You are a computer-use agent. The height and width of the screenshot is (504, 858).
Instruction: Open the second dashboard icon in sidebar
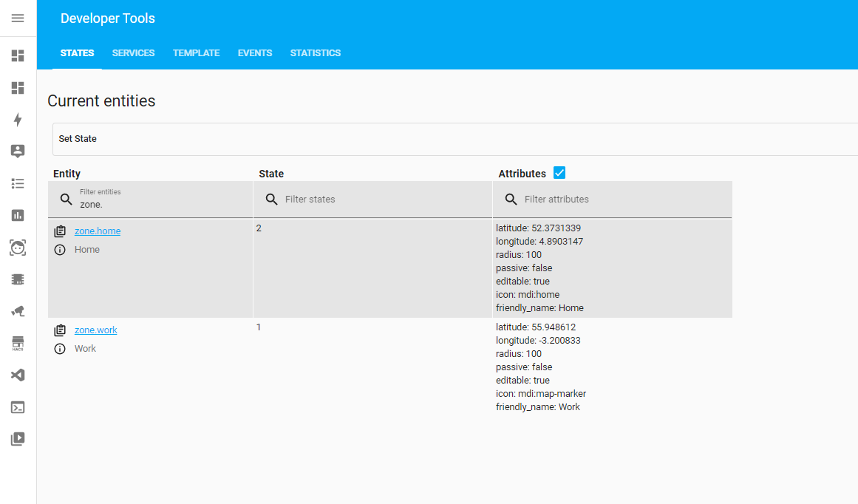coord(18,88)
